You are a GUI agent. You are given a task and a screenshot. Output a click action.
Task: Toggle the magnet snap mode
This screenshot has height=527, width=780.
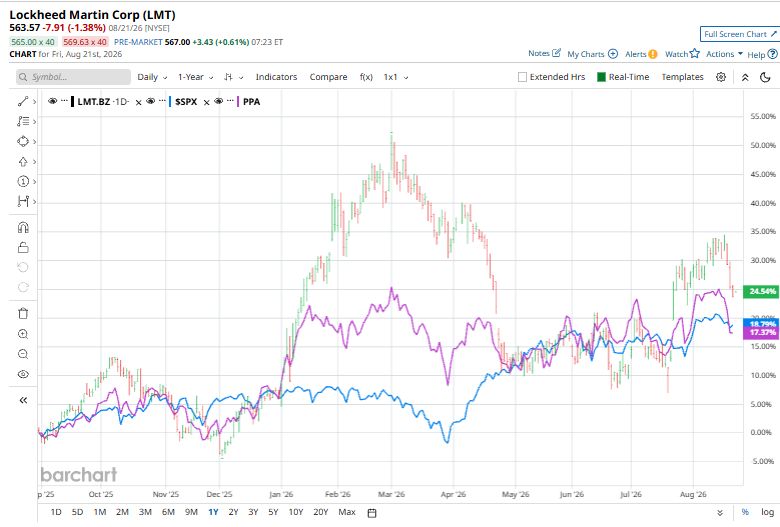tap(23, 227)
